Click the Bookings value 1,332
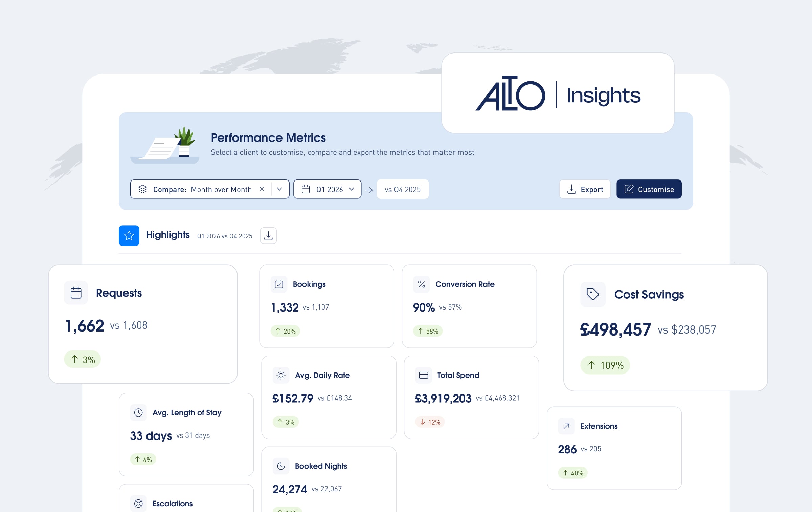The image size is (812, 512). point(285,307)
